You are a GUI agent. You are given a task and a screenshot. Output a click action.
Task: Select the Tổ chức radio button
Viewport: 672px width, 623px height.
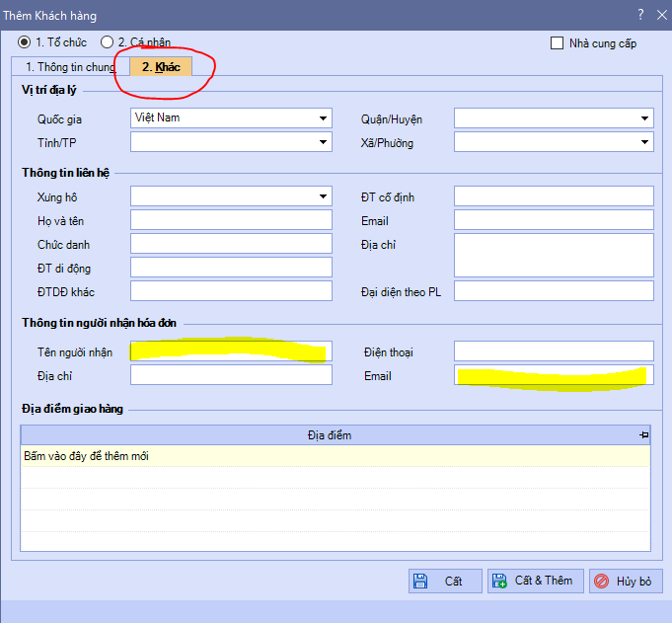point(25,42)
